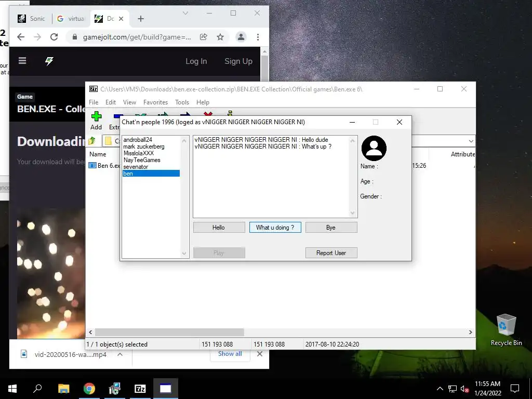Screen dimensions: 532x399
Task: Click 7-Zip horizontal scrollbar right arrow
Action: [470, 332]
